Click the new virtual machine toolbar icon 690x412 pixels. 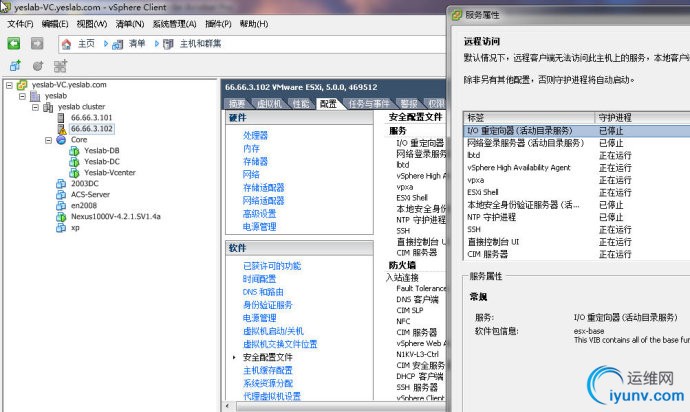[x=15, y=66]
